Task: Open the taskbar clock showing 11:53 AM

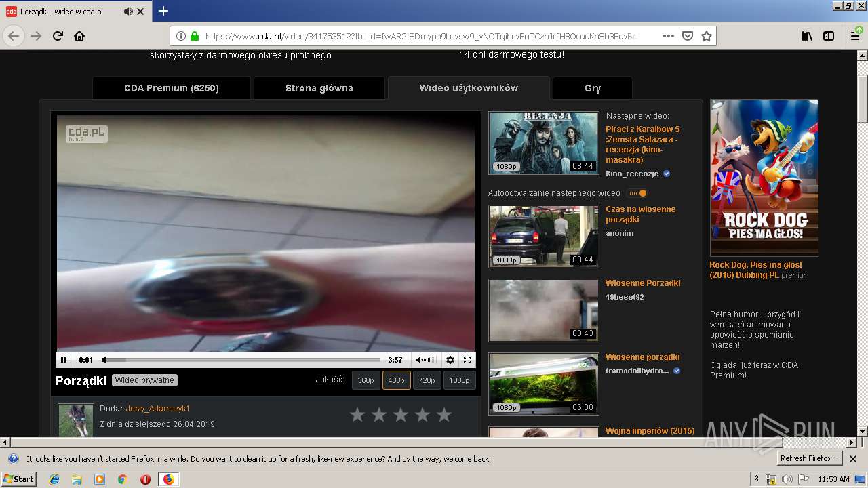Action: coord(833,479)
